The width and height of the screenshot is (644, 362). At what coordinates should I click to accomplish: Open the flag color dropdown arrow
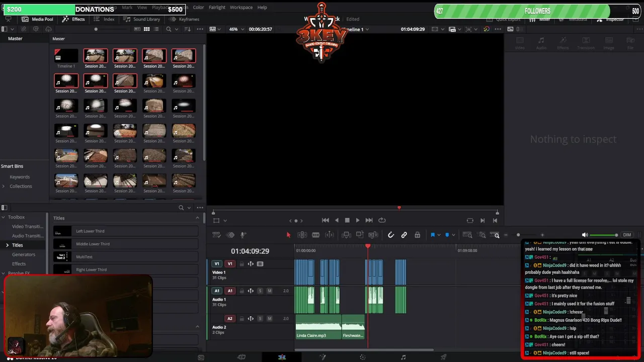pos(439,235)
